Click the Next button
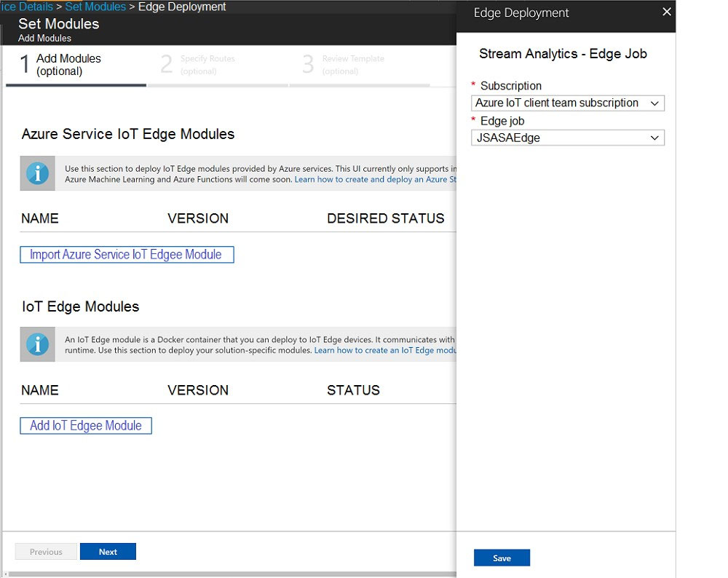This screenshot has width=728, height=578. (108, 552)
